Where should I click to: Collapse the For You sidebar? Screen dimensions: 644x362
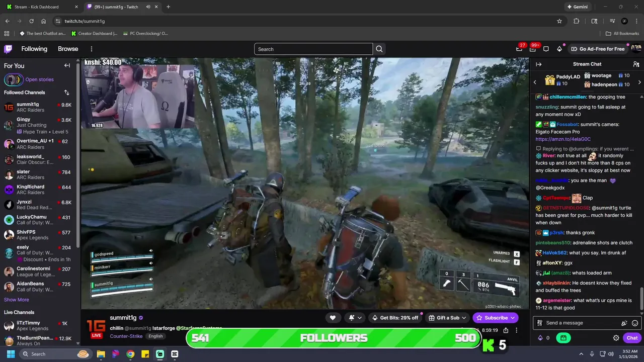click(x=67, y=65)
